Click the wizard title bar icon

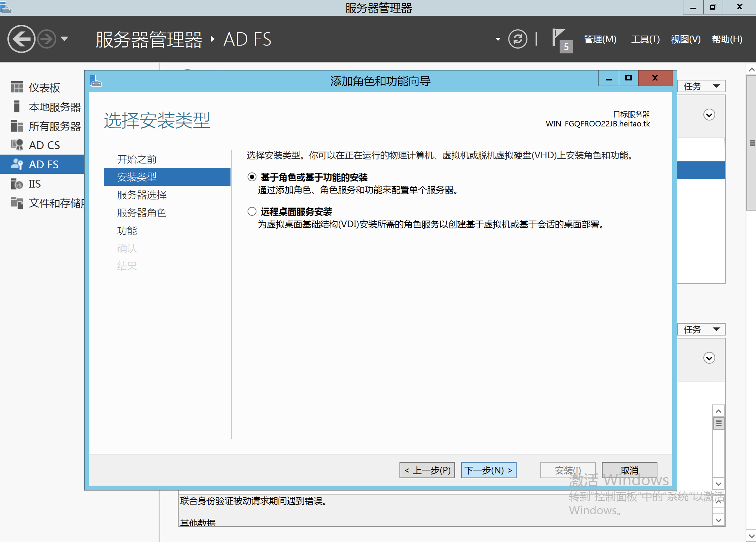(x=96, y=80)
